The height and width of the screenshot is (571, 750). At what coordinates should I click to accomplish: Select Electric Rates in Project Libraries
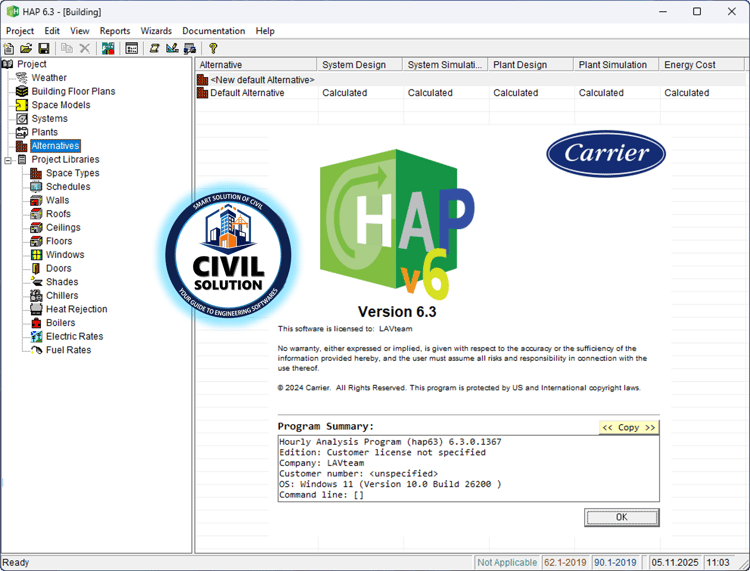point(75,337)
